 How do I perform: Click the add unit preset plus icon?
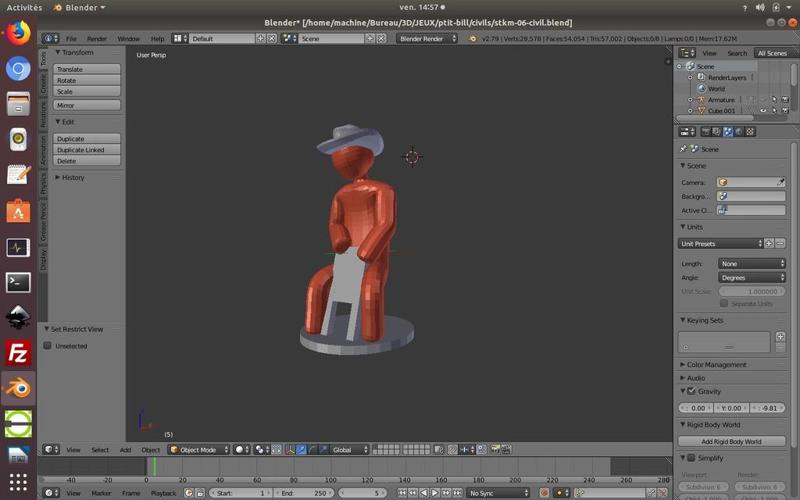pyautogui.click(x=770, y=244)
